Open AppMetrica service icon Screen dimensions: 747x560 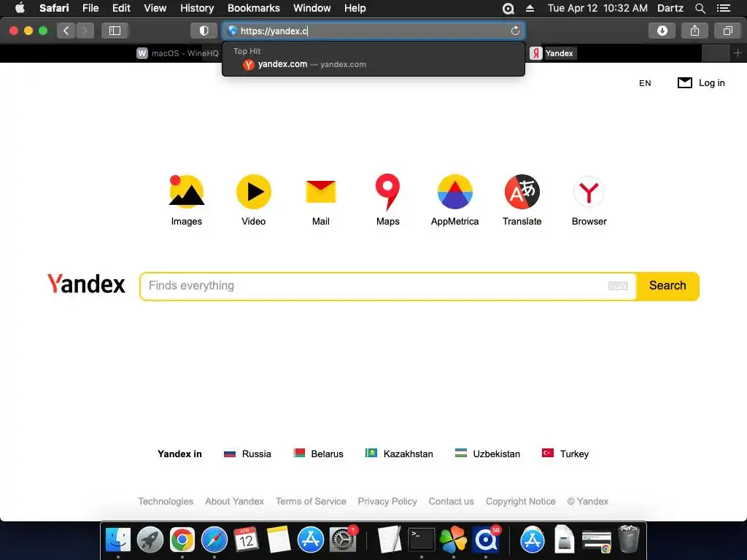click(455, 192)
